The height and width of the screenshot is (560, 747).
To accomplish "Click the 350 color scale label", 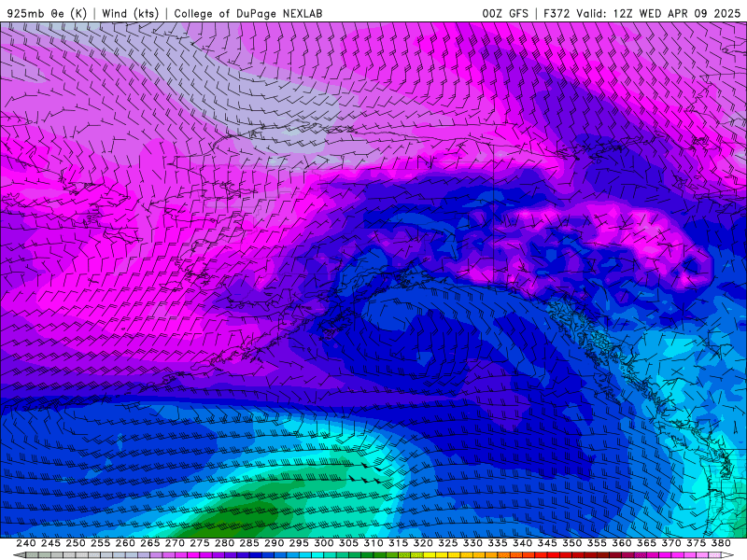I will [571, 543].
